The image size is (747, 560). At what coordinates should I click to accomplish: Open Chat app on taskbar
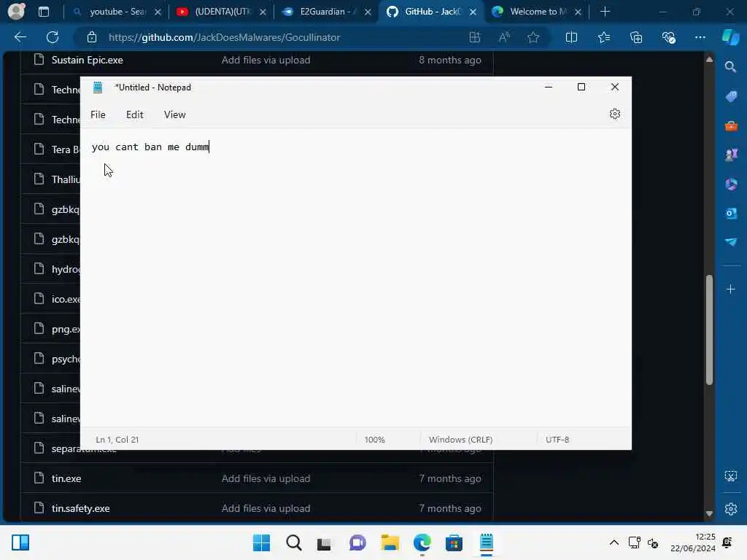[357, 542]
